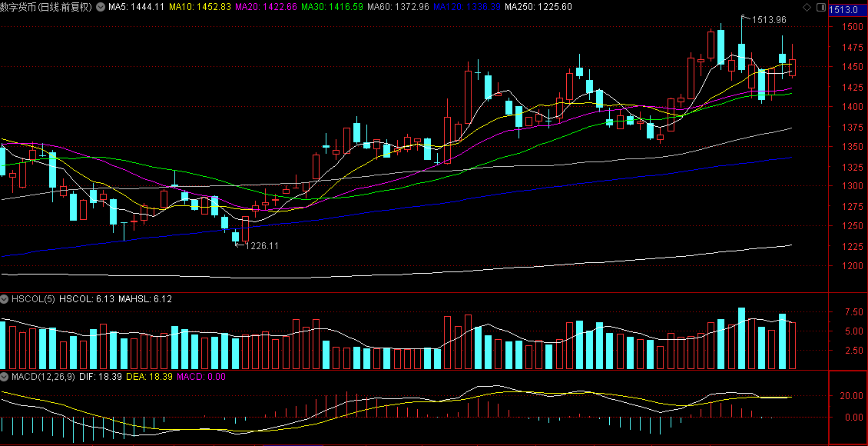Screen dimensions: 868x446
Task: Click the 1226.11 low price marker
Action: [261, 246]
